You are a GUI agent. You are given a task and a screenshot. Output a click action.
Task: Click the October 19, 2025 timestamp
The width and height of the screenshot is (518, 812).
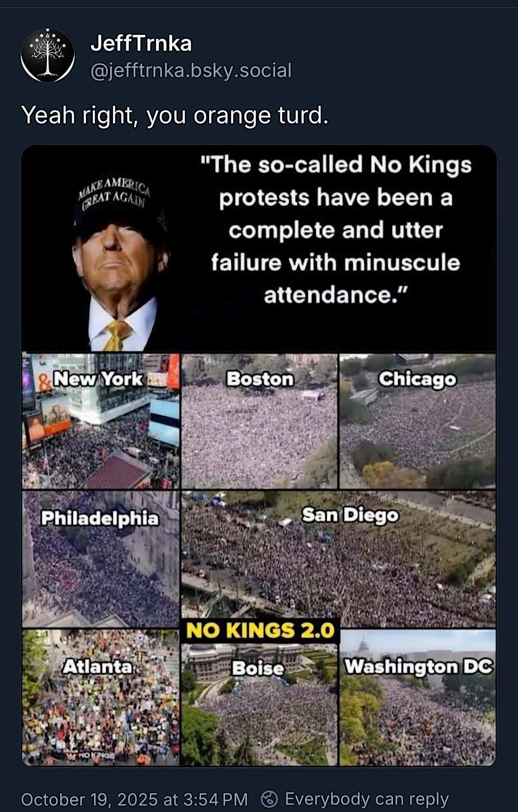coord(134,799)
